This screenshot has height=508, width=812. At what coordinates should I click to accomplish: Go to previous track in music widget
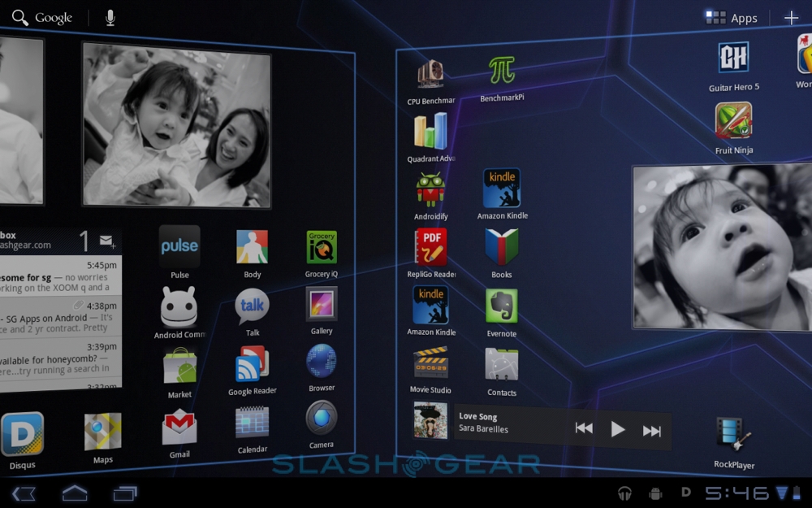584,428
